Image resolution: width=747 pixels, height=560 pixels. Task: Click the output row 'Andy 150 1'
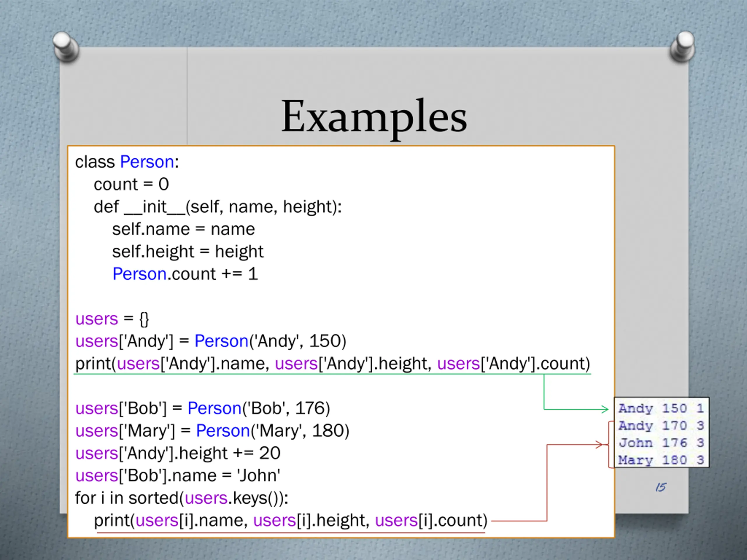pyautogui.click(x=661, y=408)
